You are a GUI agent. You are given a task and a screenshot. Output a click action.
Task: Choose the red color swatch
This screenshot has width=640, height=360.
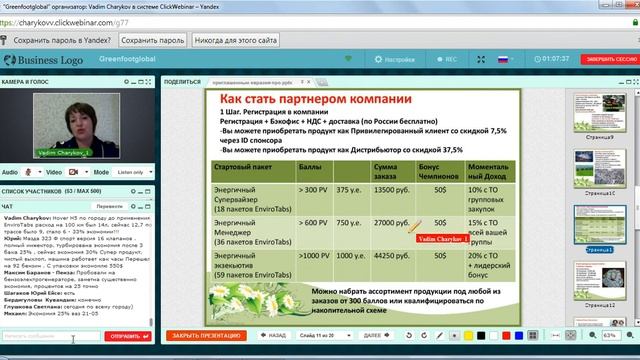coord(507,336)
